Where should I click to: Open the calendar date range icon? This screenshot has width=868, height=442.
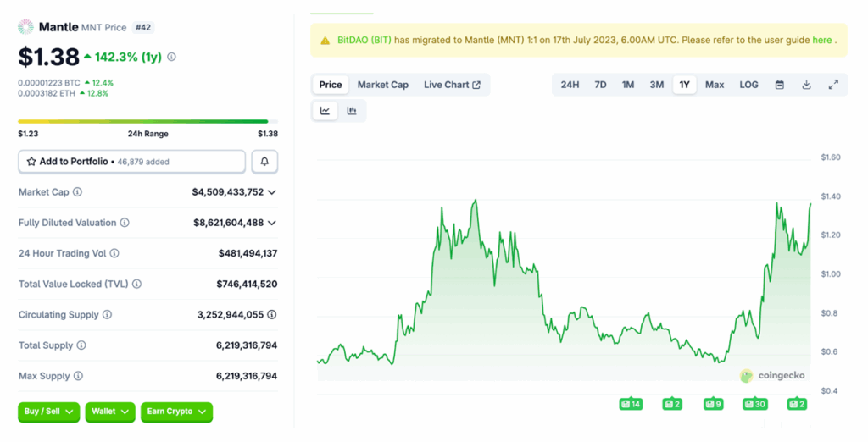point(780,85)
